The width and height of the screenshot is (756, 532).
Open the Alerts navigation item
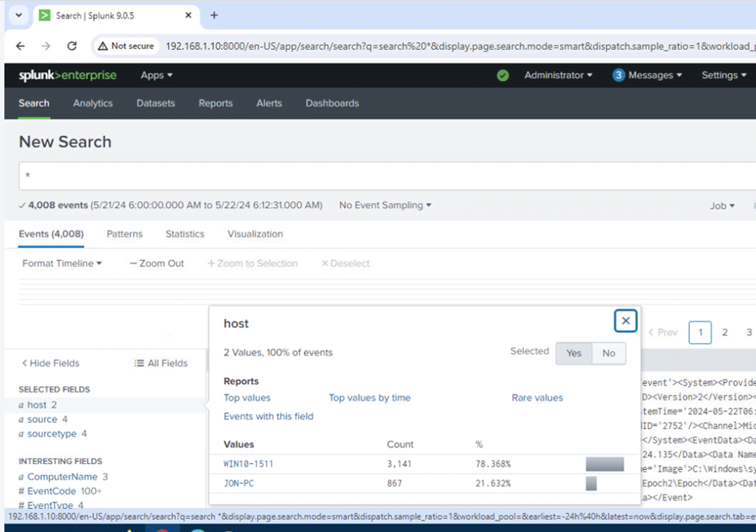coord(269,103)
